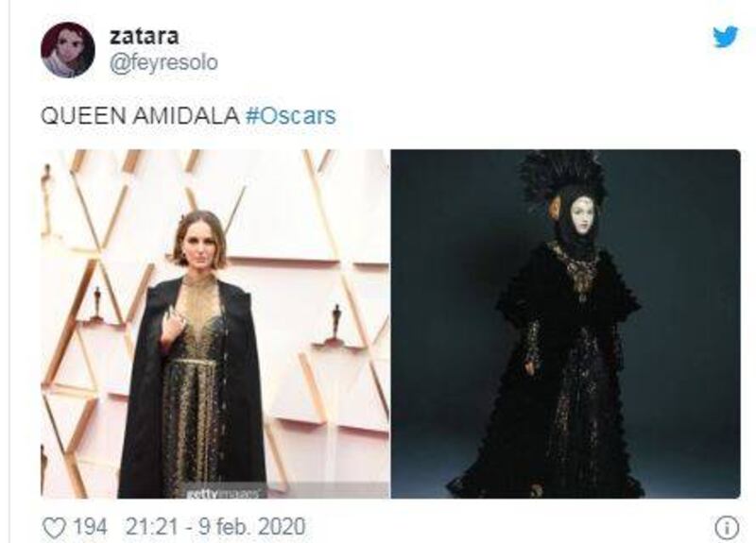Click the zatara display name

tap(145, 36)
